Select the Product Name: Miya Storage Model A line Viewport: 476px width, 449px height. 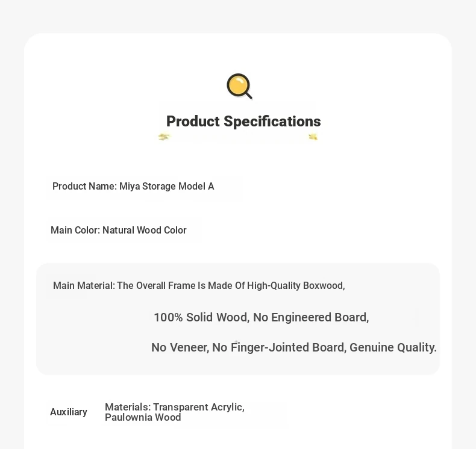133,186
